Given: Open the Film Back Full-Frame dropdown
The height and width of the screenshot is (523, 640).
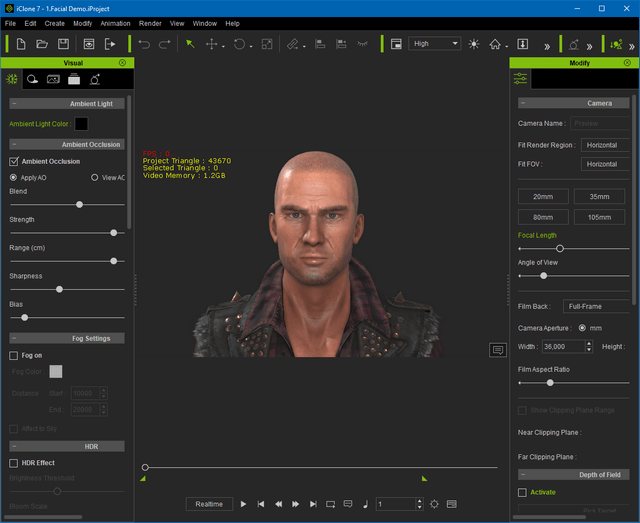Looking at the screenshot, I should coord(596,306).
